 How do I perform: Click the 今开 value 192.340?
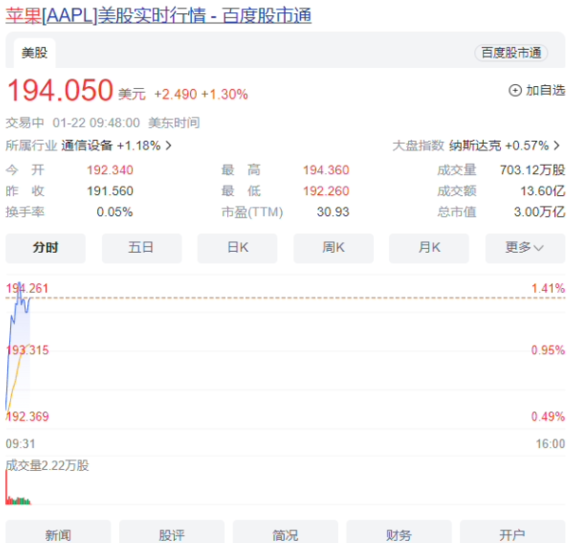click(110, 170)
